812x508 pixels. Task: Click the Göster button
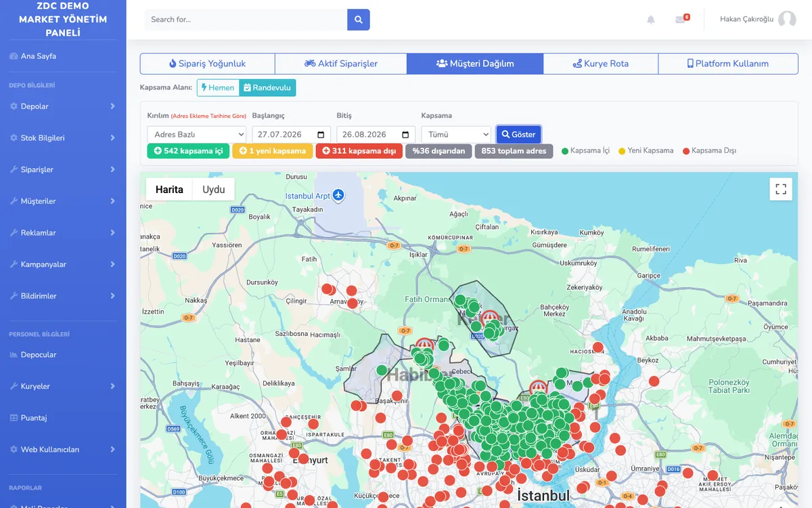tap(518, 134)
